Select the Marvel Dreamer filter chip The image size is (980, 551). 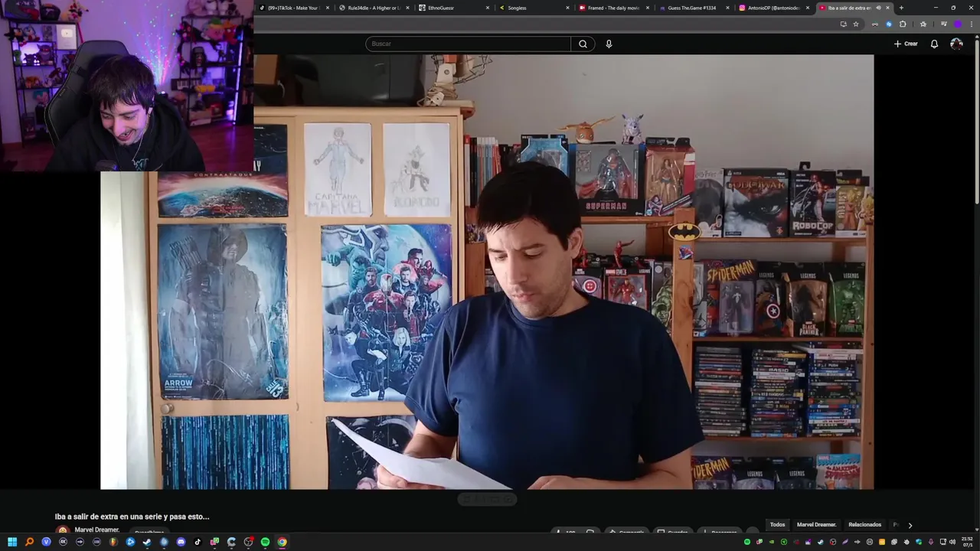point(816,524)
